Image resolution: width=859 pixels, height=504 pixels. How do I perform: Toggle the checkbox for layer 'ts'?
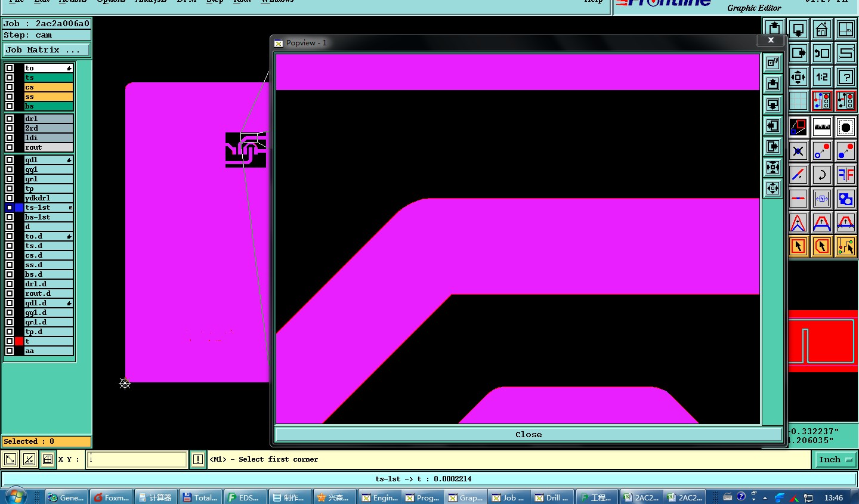(10, 78)
